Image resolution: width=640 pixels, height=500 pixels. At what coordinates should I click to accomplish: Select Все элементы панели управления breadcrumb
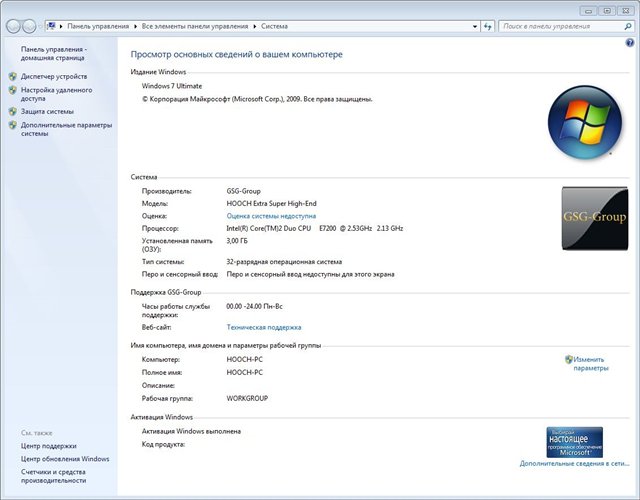tap(195, 26)
